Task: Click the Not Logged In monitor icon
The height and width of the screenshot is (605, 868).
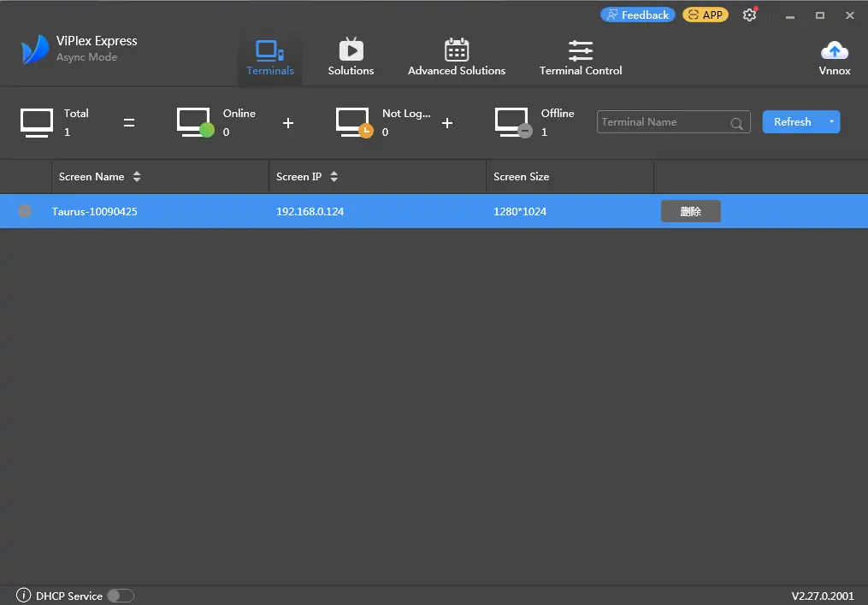Action: [x=353, y=122]
